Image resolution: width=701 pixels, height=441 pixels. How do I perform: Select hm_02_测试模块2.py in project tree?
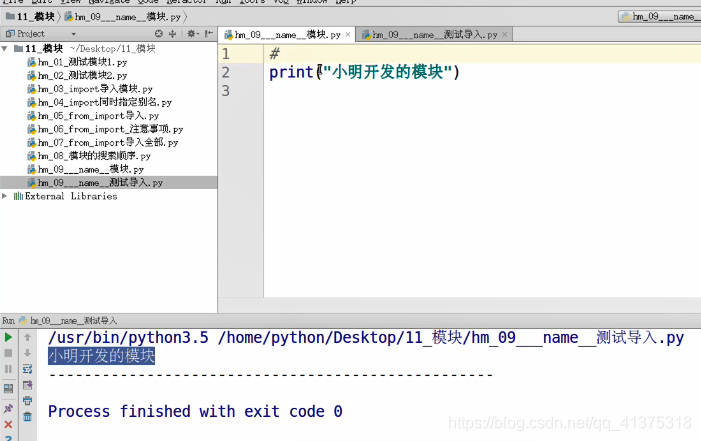(x=77, y=76)
